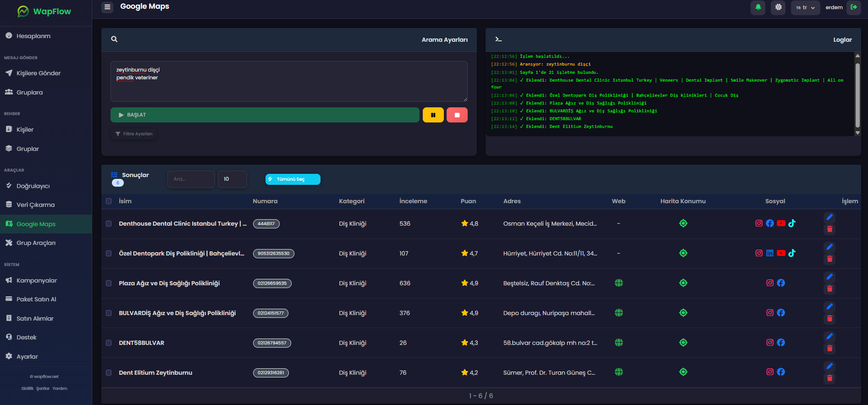Open Facebook for Denthouse Dental Clinic
Image resolution: width=868 pixels, height=405 pixels.
coord(770,223)
